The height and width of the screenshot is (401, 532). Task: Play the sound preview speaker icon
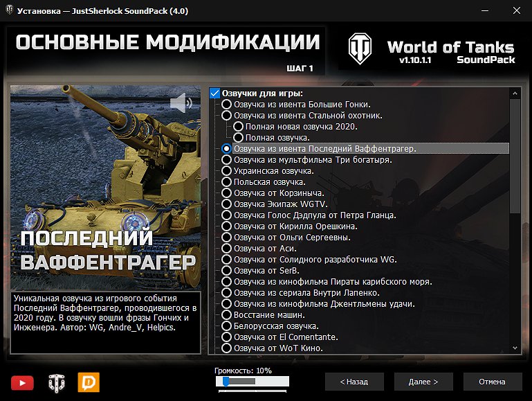[181, 103]
